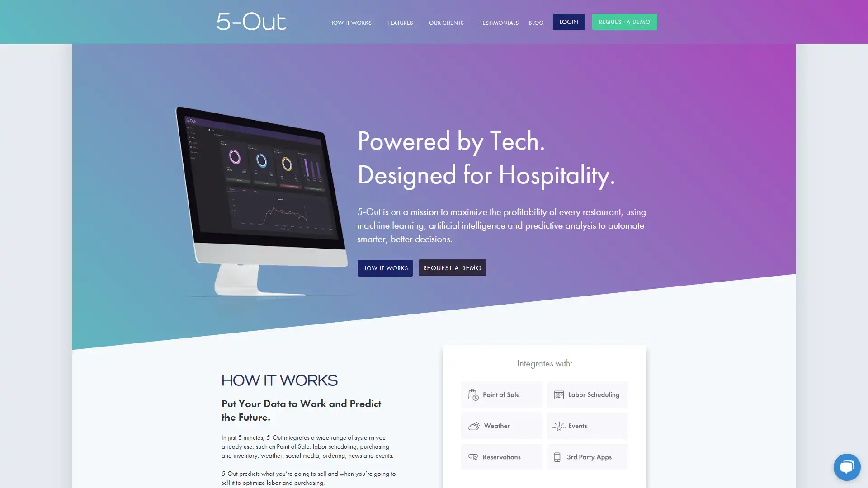
Task: Click the LOGIN button
Action: pyautogui.click(x=568, y=21)
